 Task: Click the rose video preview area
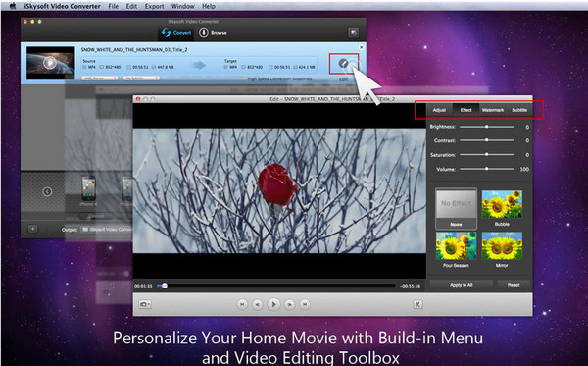(x=279, y=190)
